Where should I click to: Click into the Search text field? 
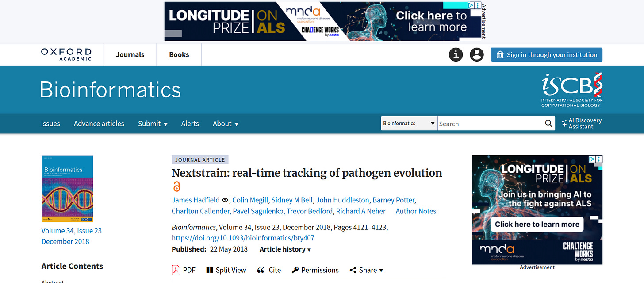(x=490, y=124)
